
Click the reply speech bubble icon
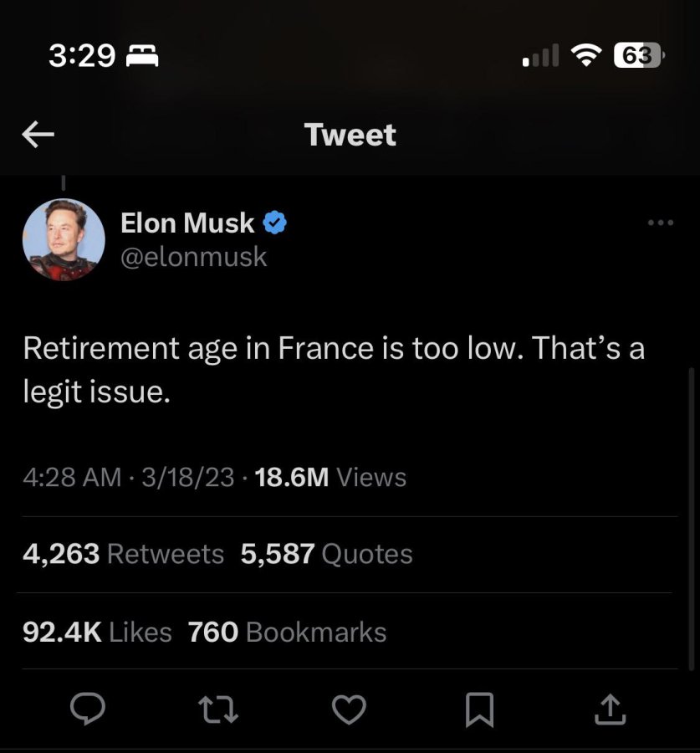87,709
